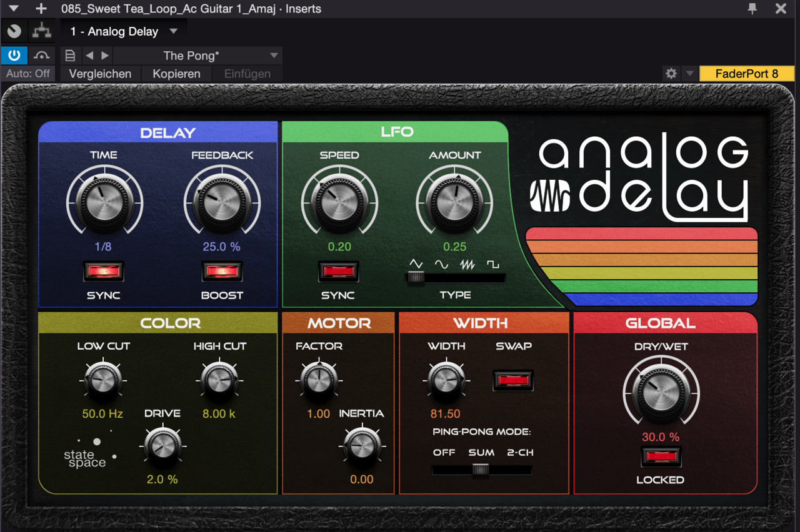Click the motor FACTOR knob

(x=319, y=380)
